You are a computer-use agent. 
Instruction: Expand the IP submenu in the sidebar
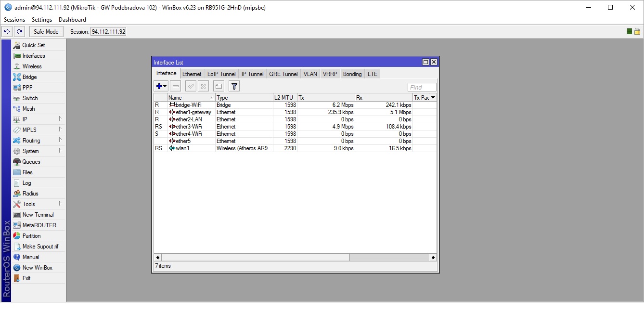(x=25, y=119)
